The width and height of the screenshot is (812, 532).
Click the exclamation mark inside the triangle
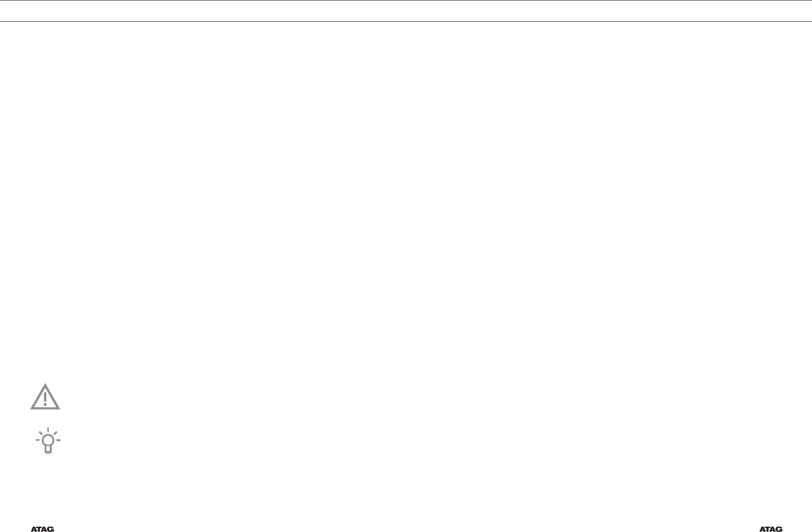[x=45, y=399]
